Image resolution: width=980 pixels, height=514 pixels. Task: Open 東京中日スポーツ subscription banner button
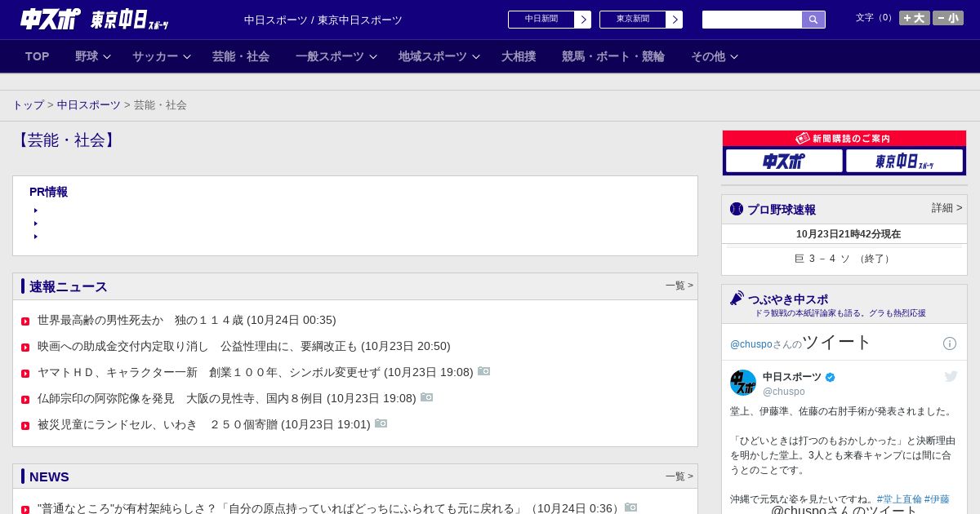pyautogui.click(x=904, y=161)
